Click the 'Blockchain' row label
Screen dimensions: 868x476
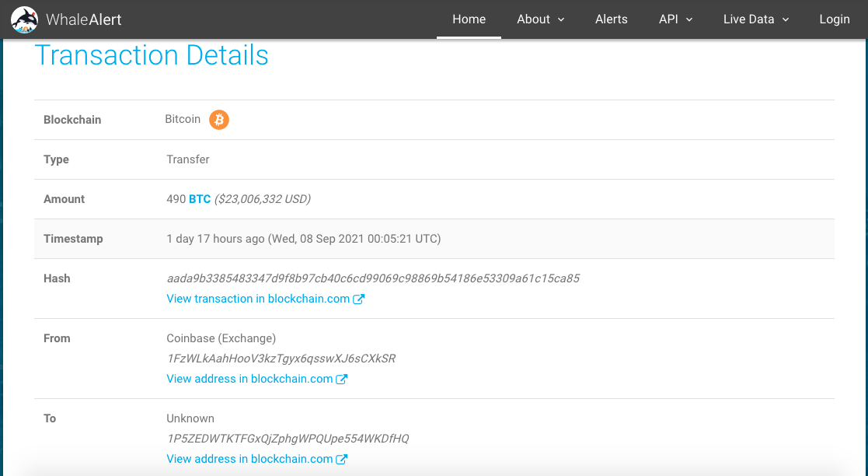pyautogui.click(x=72, y=120)
